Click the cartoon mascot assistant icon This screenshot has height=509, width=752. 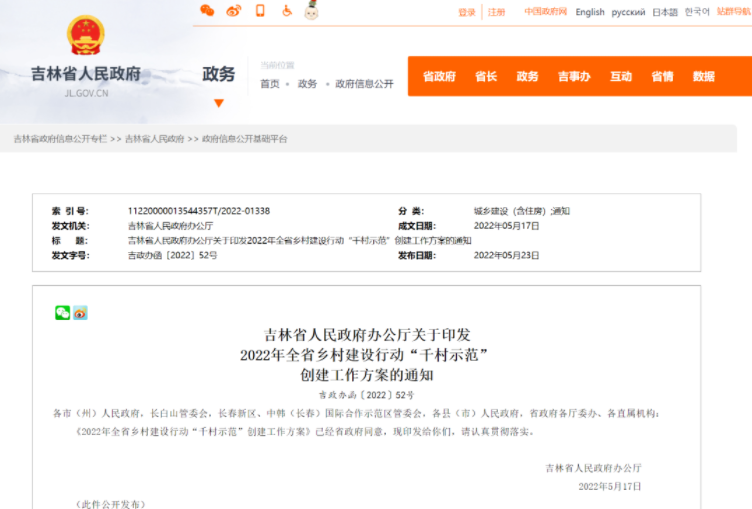[x=311, y=11]
